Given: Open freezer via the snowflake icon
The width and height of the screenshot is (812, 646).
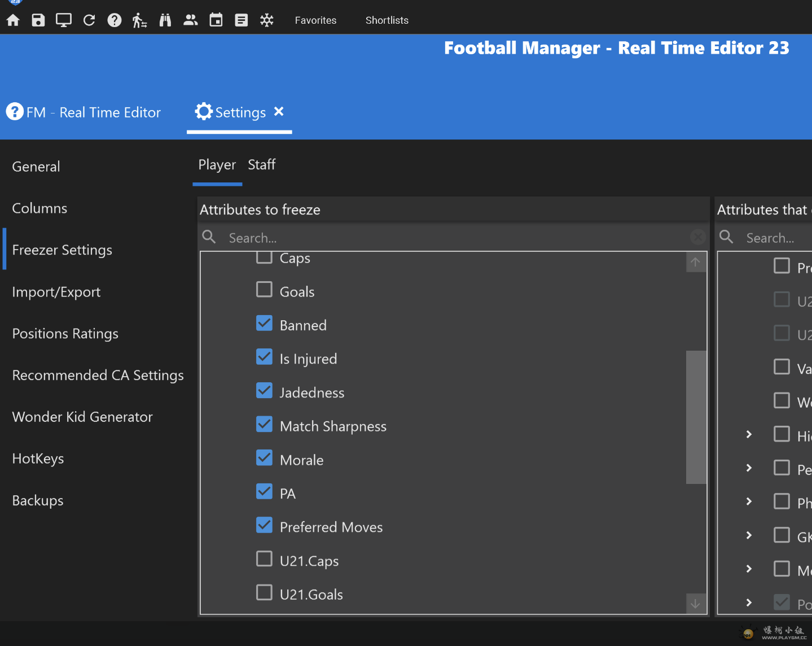Looking at the screenshot, I should coord(267,20).
